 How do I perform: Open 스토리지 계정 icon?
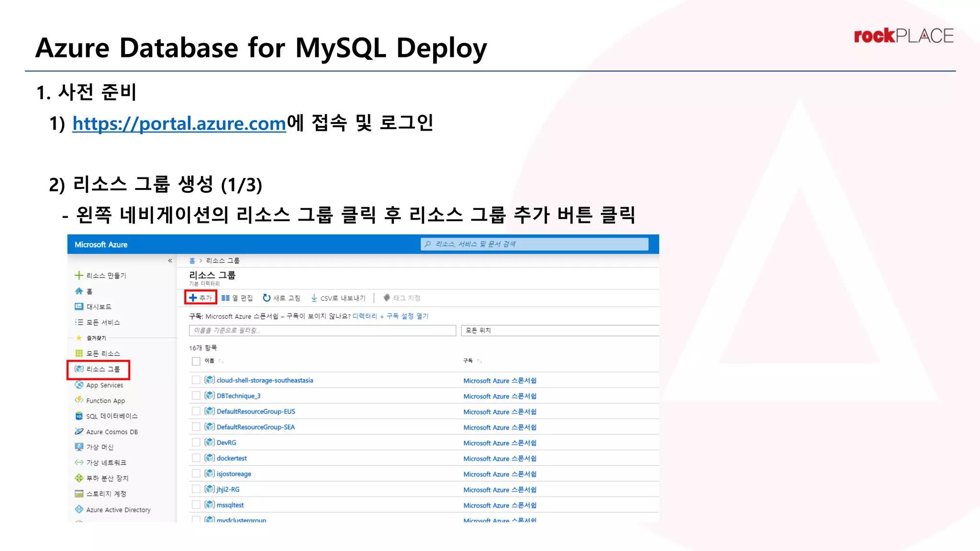(79, 494)
